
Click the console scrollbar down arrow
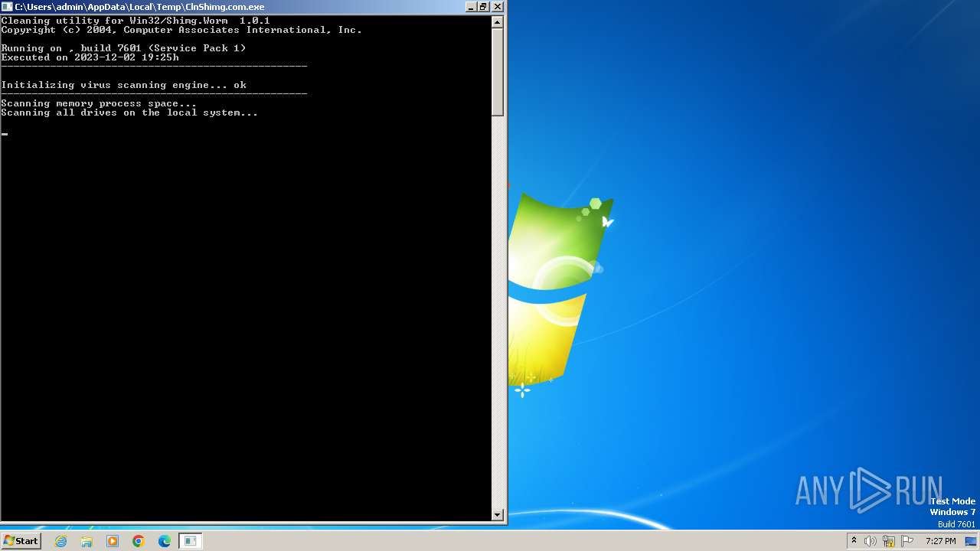498,515
